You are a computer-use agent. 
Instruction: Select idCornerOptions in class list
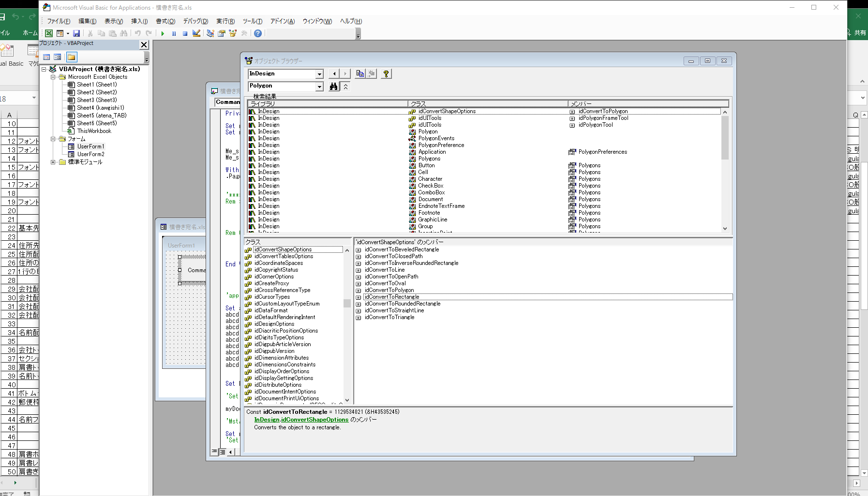pos(274,277)
